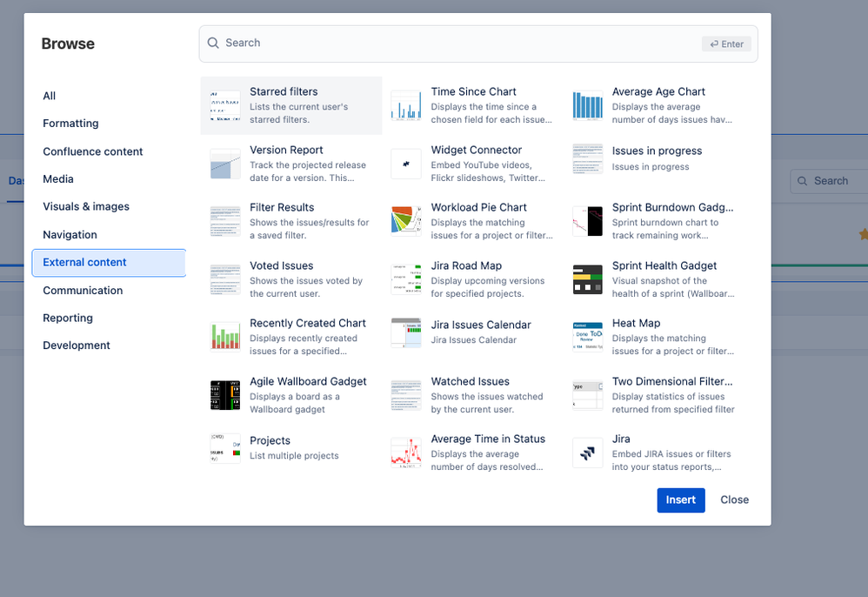This screenshot has width=868, height=597.
Task: Select the Navigation category
Action: tap(70, 235)
